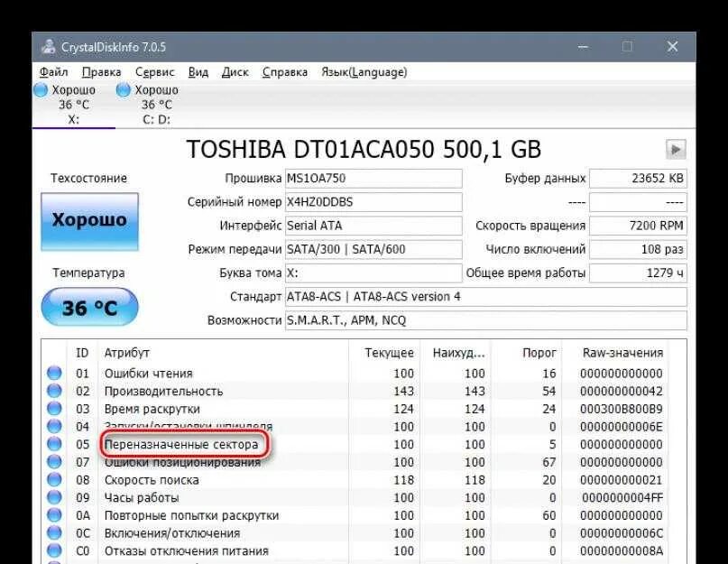Screen dimensions: 728x564
Task: Click the next disk arrow button
Action: click(676, 150)
